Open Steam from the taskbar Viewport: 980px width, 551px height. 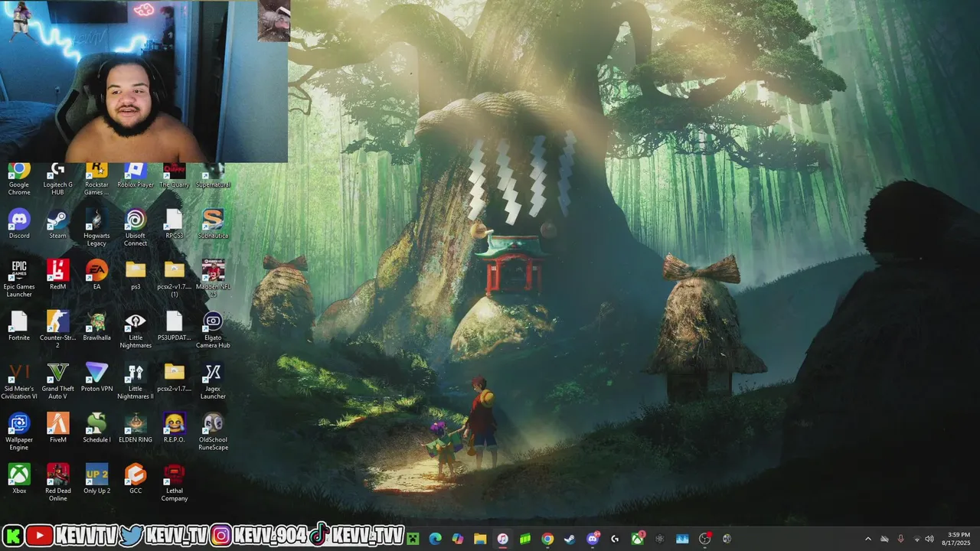click(570, 539)
